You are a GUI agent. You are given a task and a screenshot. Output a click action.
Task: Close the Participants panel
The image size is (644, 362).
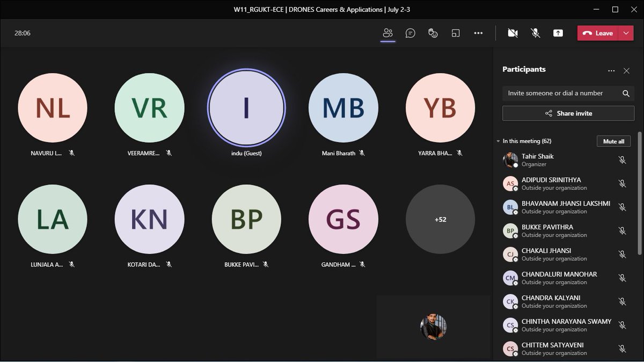[626, 70]
